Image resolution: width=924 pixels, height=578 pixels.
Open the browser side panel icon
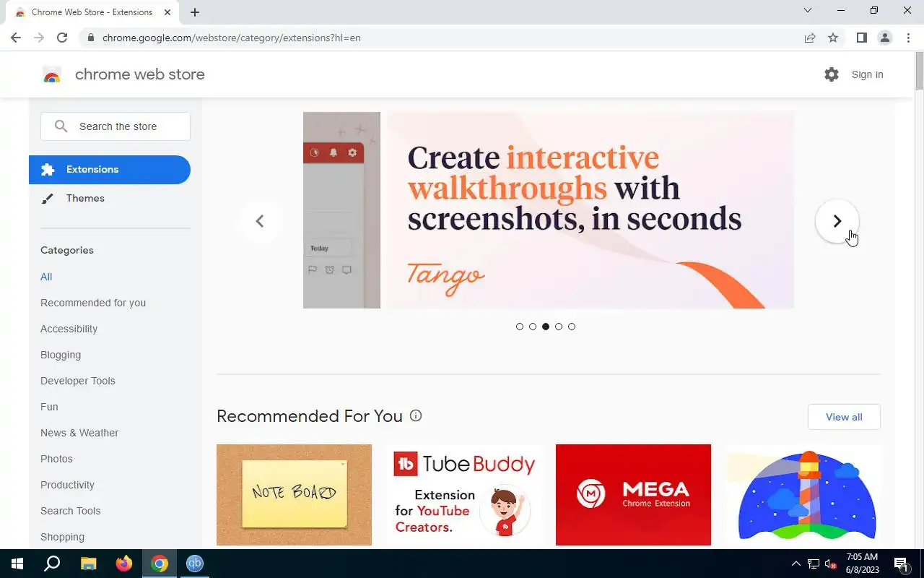pos(861,38)
